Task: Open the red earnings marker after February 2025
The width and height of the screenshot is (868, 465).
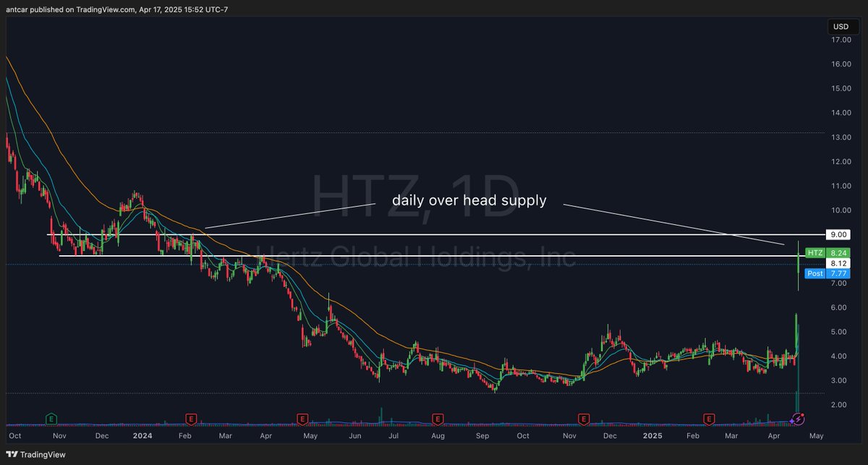Action: (x=710, y=418)
